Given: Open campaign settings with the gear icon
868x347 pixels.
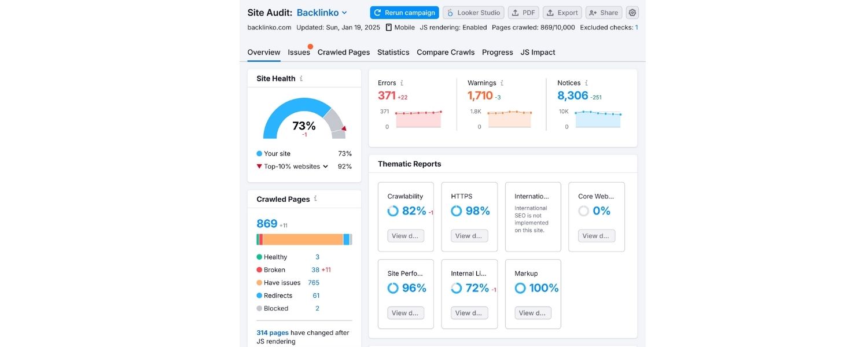Looking at the screenshot, I should [632, 12].
